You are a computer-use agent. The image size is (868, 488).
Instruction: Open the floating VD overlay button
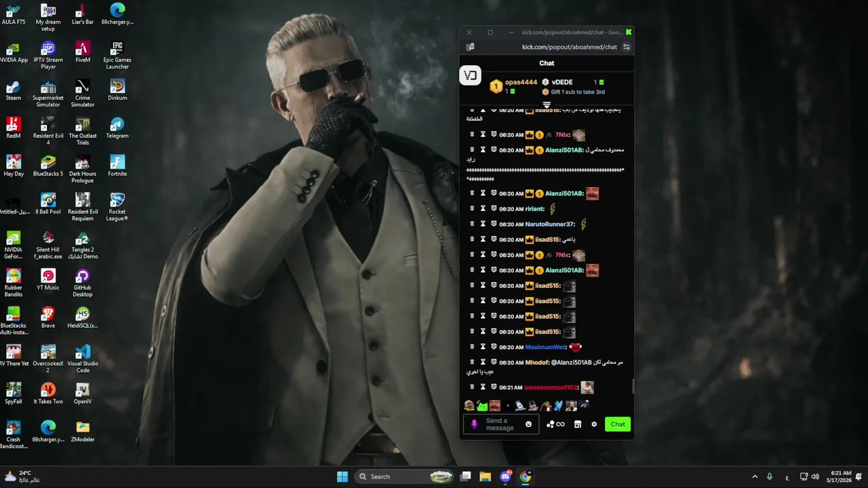click(x=471, y=75)
